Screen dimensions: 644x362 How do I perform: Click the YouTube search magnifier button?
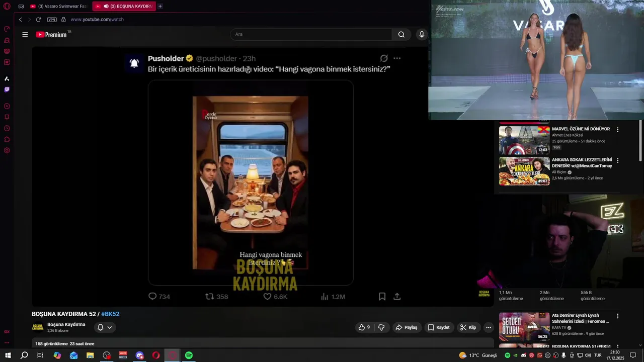point(401,34)
